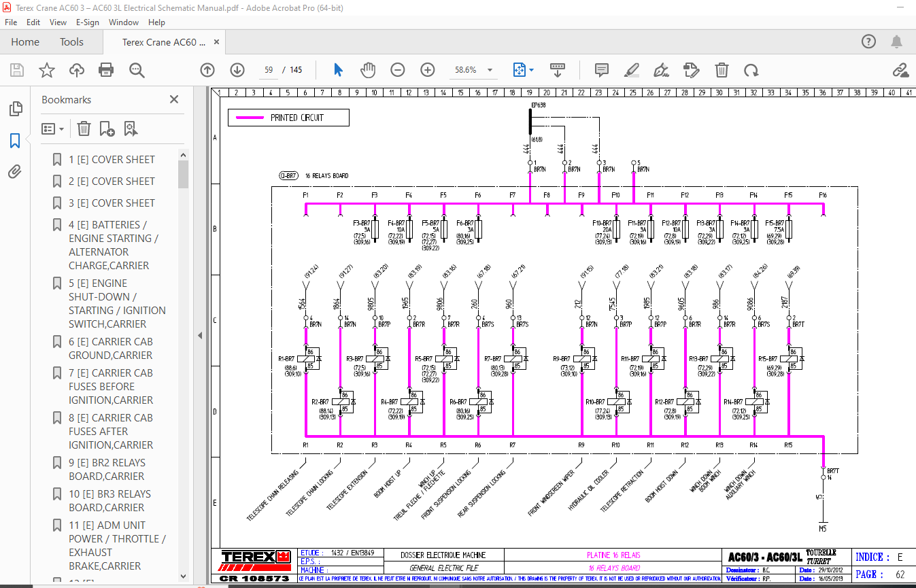Click the 16 RELAYS BOARD label

326,176
